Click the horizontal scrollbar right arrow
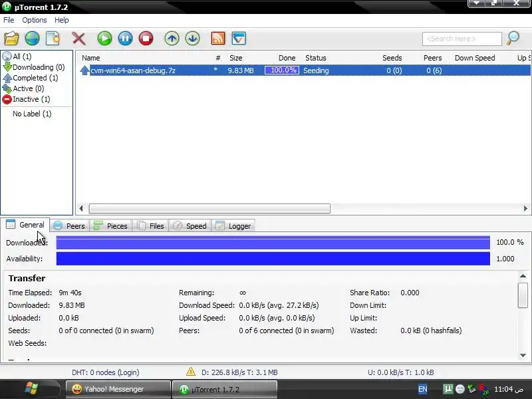 (525, 208)
